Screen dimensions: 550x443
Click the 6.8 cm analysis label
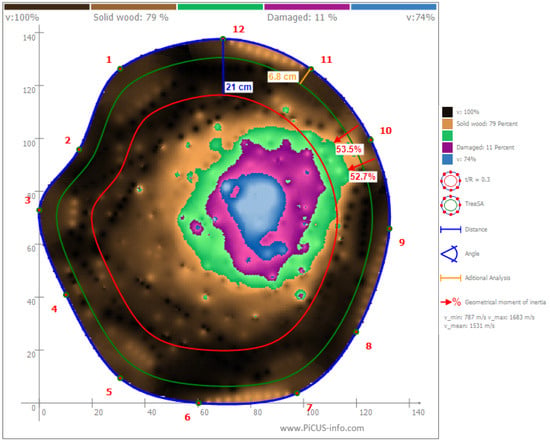click(x=283, y=76)
